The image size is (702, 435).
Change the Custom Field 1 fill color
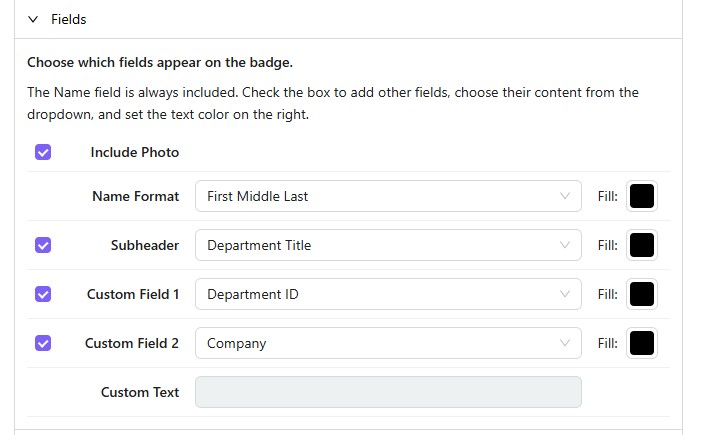pyautogui.click(x=642, y=294)
